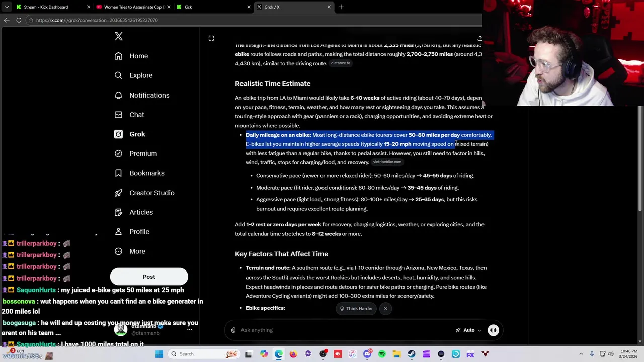644x362 pixels.
Task: Open the tab search dropdown arrow
Action: coord(6,7)
